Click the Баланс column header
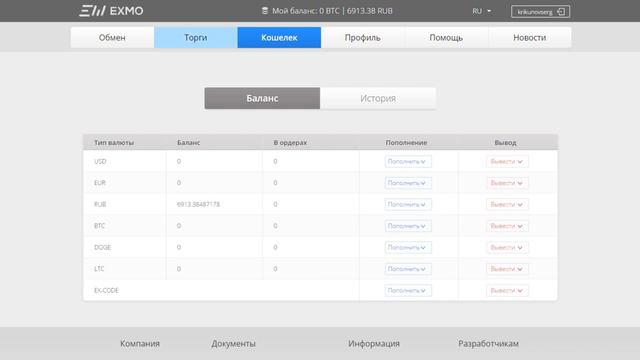 click(x=189, y=143)
